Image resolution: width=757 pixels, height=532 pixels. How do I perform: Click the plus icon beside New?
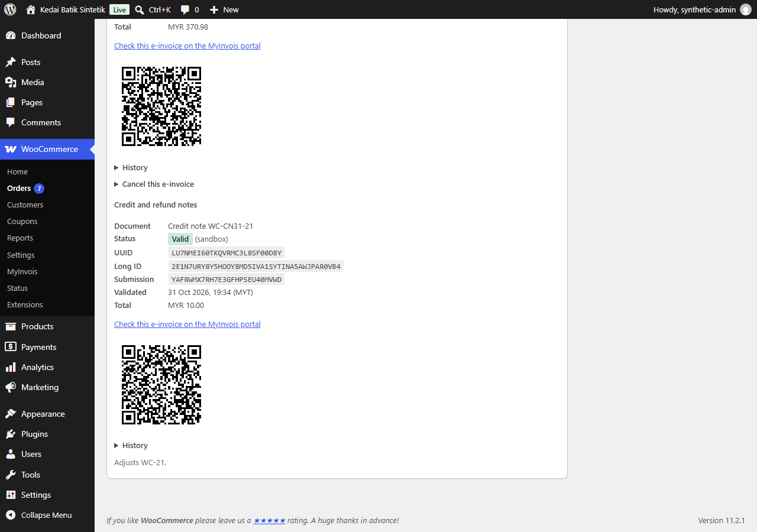[x=214, y=9]
